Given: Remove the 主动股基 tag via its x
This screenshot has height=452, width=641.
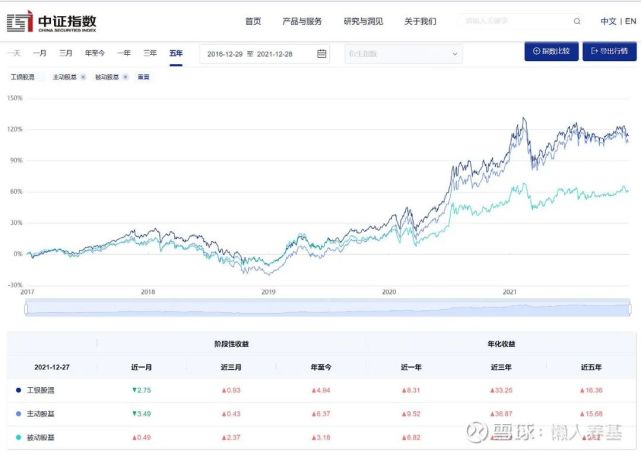Looking at the screenshot, I should [83, 77].
